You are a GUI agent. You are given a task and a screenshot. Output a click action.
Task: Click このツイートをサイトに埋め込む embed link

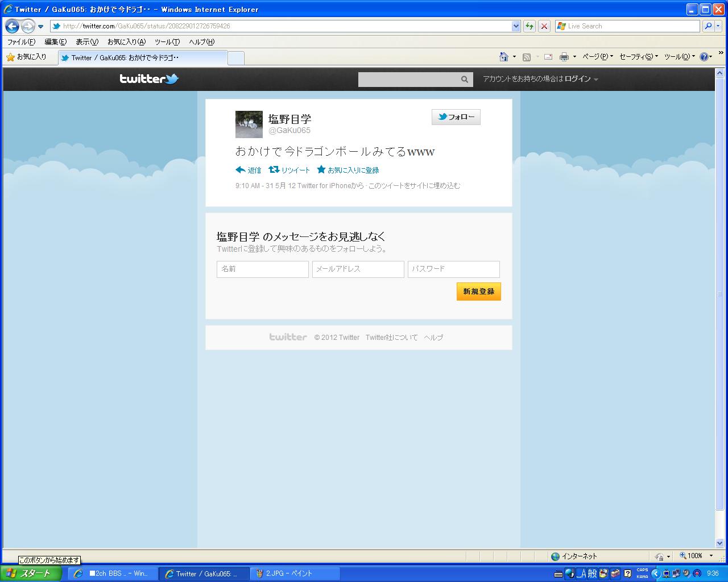coord(414,186)
